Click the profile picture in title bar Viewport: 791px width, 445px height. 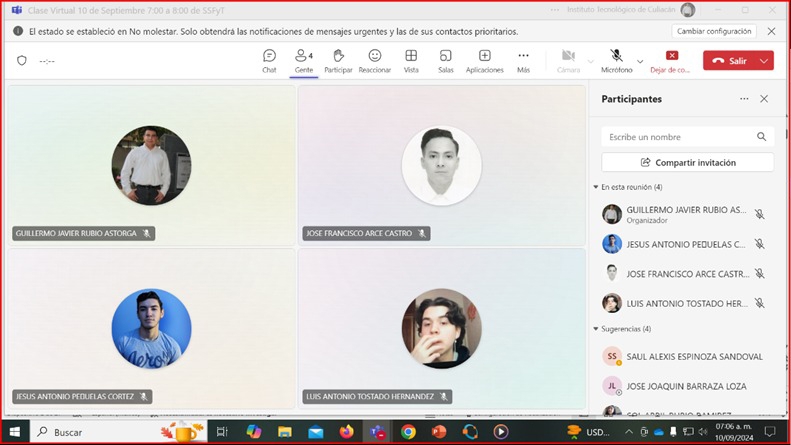[x=688, y=10]
